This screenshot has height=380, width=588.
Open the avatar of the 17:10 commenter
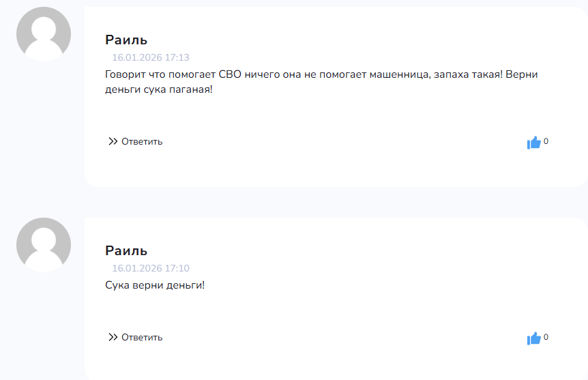click(44, 245)
